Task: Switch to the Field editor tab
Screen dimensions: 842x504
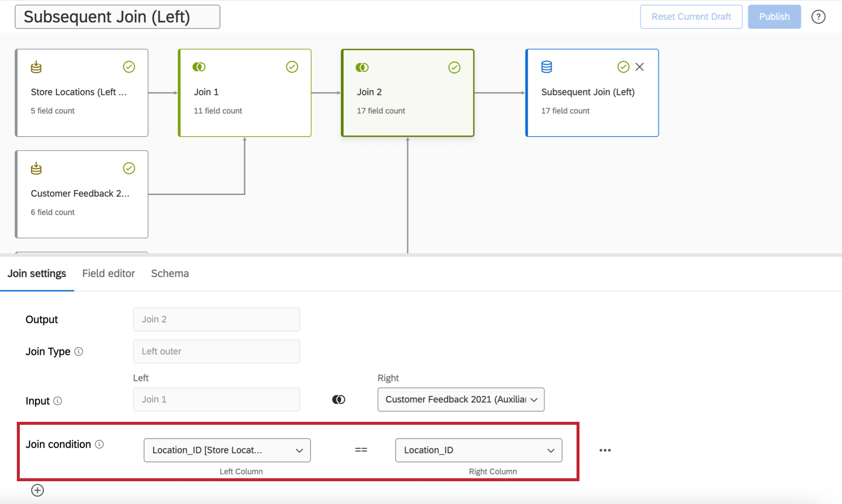Action: 108,273
